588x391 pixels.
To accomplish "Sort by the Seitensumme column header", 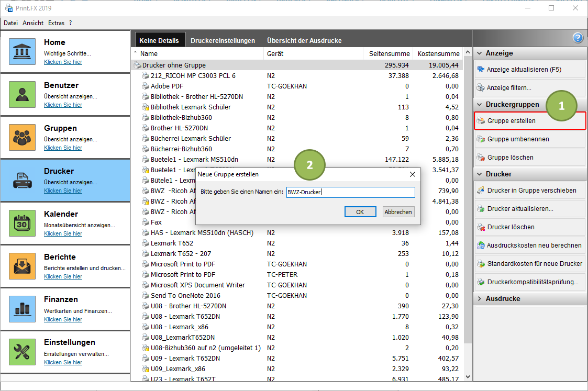I will click(x=388, y=53).
